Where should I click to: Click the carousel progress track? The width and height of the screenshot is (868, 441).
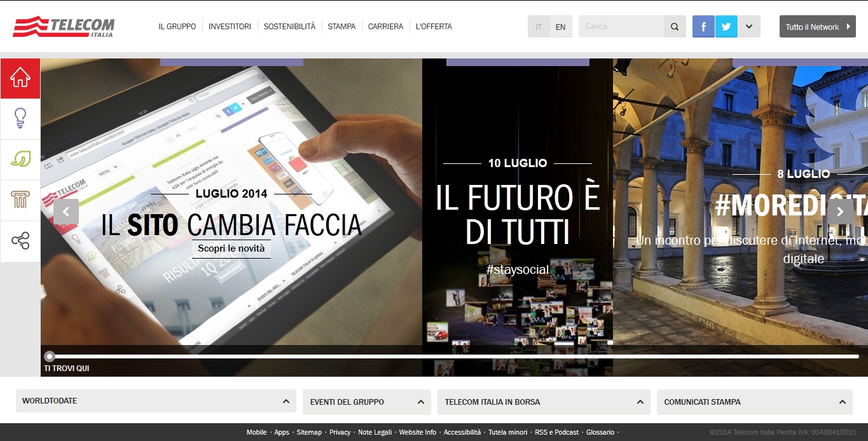pyautogui.click(x=451, y=356)
